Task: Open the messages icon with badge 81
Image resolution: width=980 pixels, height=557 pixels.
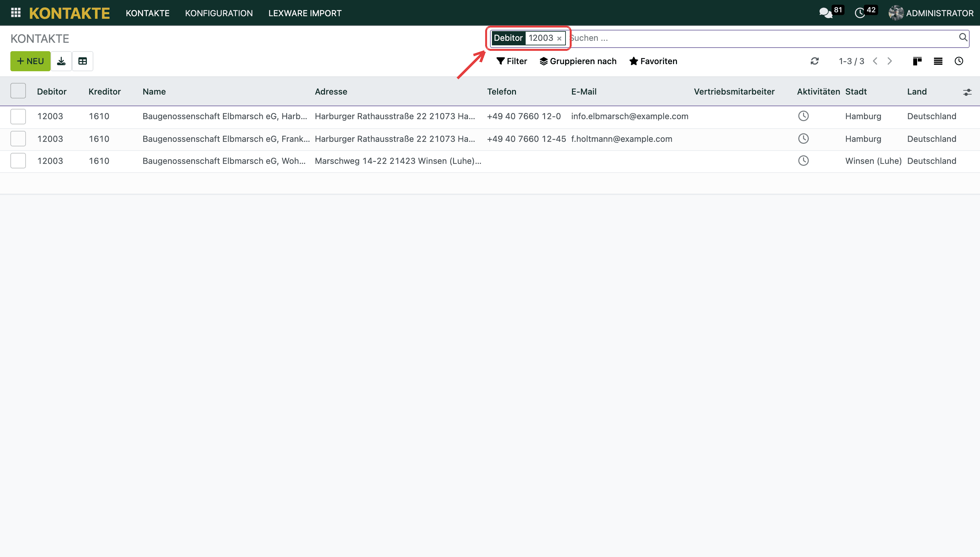Action: tap(826, 13)
